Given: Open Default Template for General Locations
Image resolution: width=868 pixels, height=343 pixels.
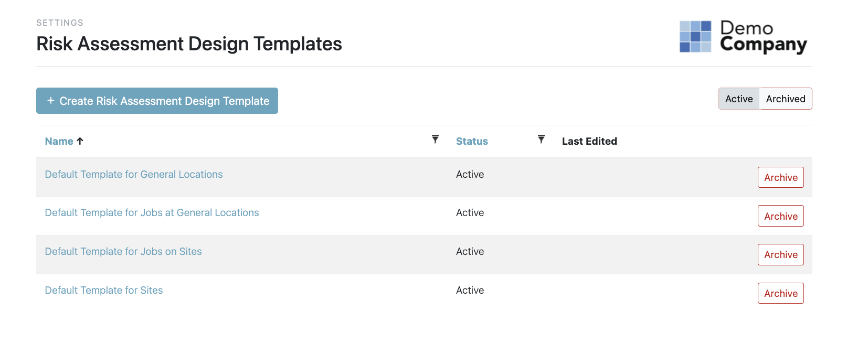Looking at the screenshot, I should pyautogui.click(x=134, y=174).
